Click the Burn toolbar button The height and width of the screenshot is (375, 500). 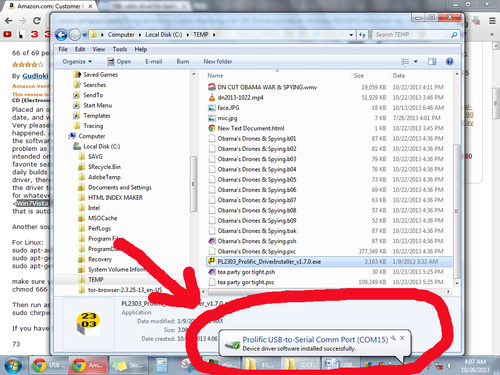coord(183,62)
